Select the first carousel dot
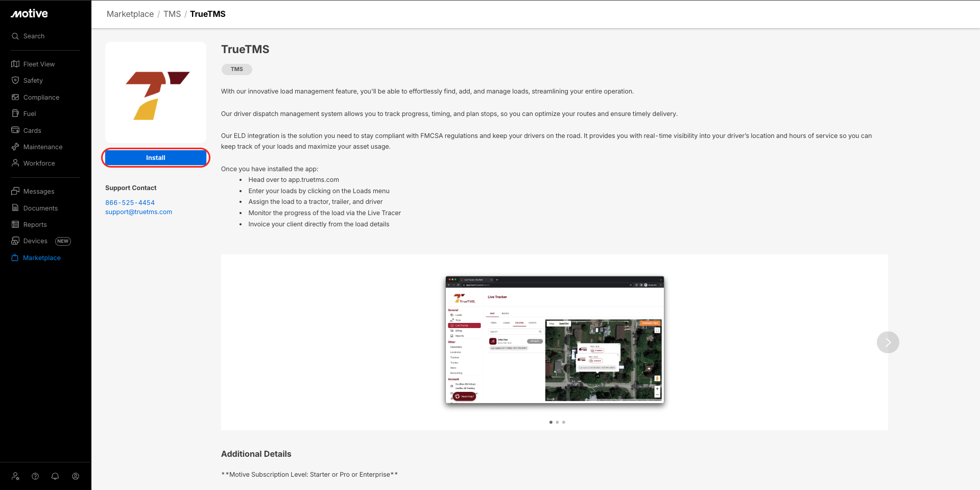 (551, 423)
